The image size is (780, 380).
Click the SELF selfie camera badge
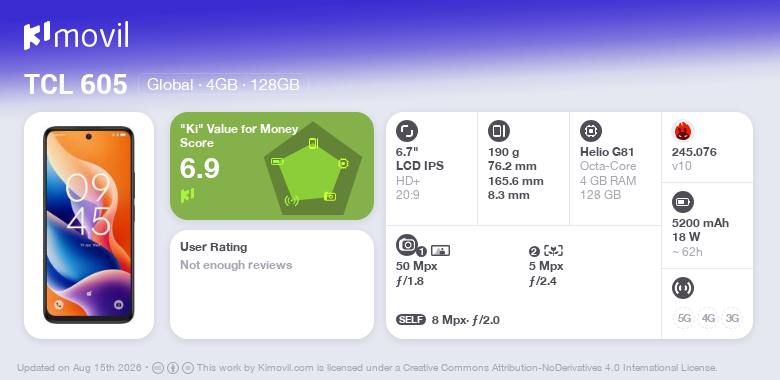click(x=411, y=320)
